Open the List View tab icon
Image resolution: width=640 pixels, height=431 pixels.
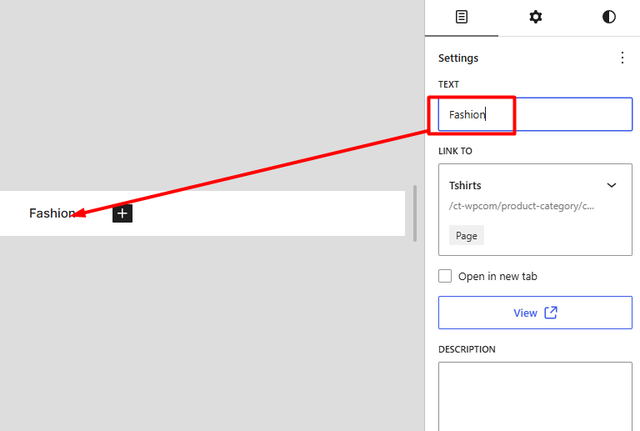[x=461, y=17]
